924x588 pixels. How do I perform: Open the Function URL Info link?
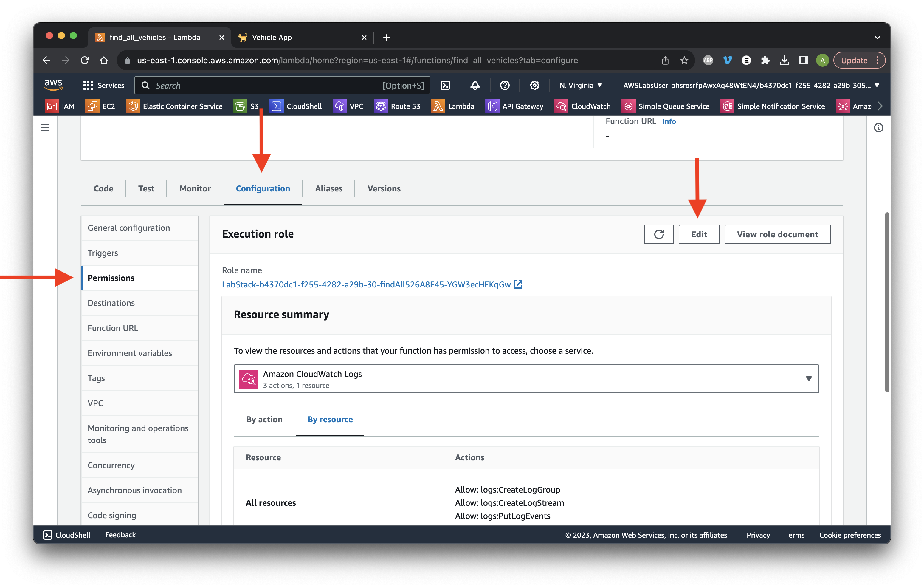(669, 121)
